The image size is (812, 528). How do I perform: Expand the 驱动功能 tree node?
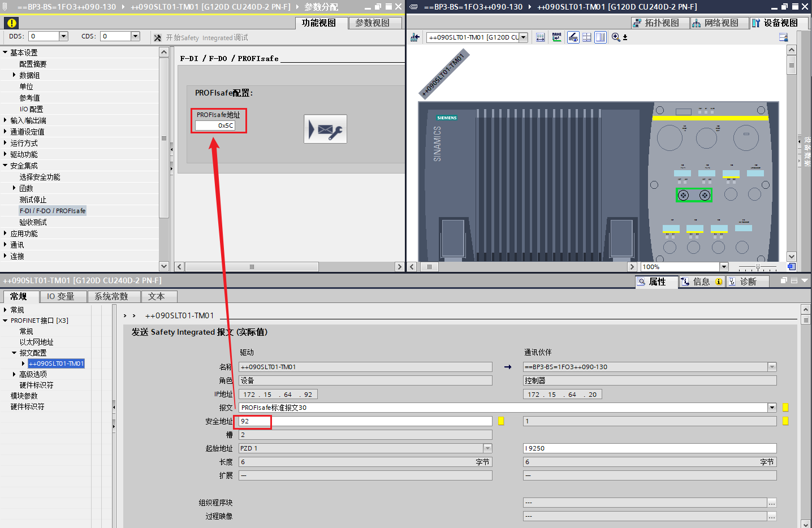(5, 154)
